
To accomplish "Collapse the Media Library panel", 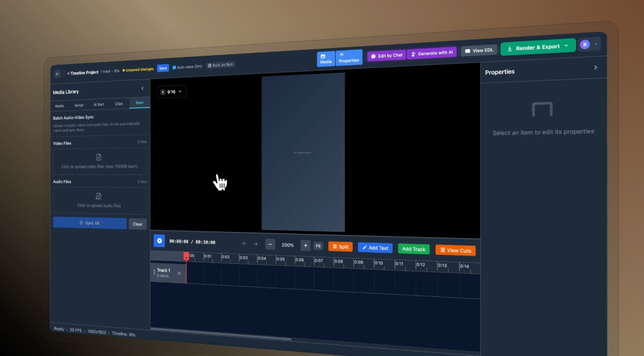I will [x=142, y=88].
